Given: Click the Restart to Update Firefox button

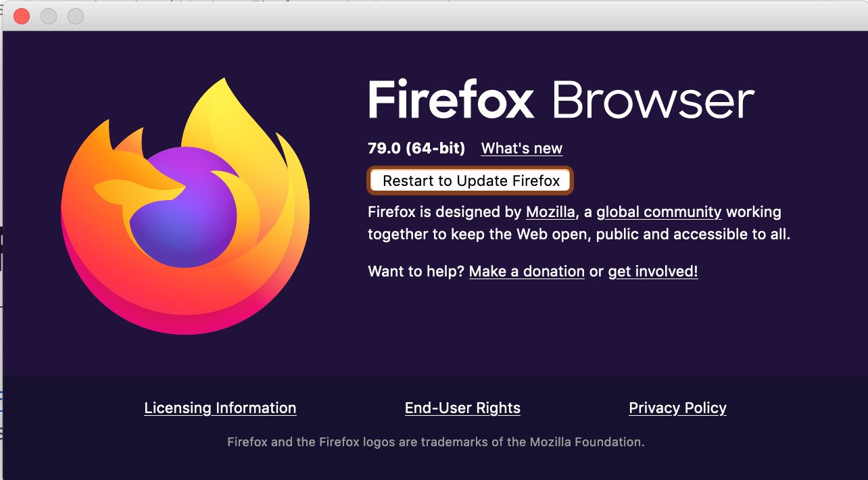Looking at the screenshot, I should tap(471, 181).
